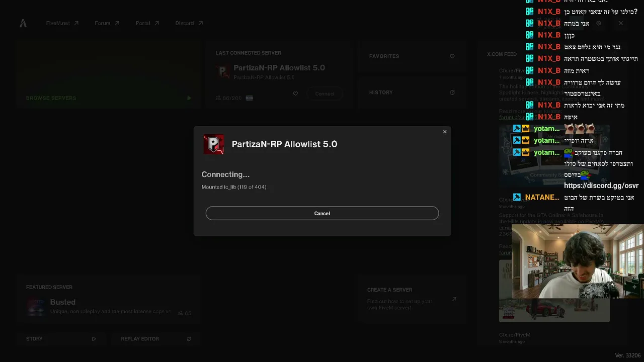Screen dimensions: 644x362
Task: Click the Busted server thumbnail
Action: point(36,306)
